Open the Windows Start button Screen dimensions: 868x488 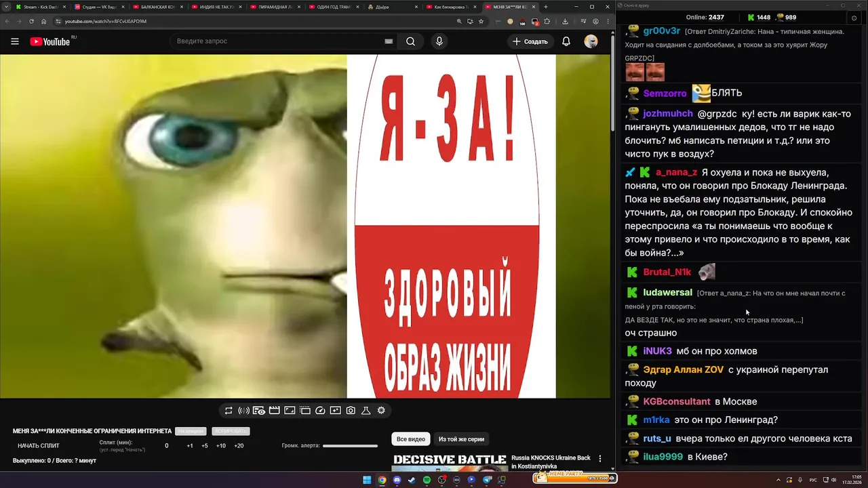pyautogui.click(x=367, y=480)
